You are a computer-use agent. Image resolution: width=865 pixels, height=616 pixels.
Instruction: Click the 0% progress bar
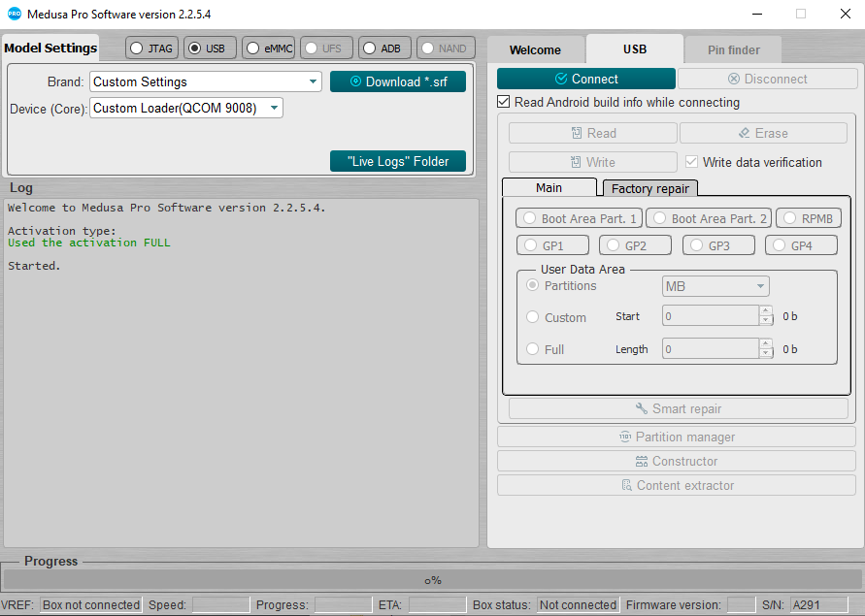click(433, 580)
